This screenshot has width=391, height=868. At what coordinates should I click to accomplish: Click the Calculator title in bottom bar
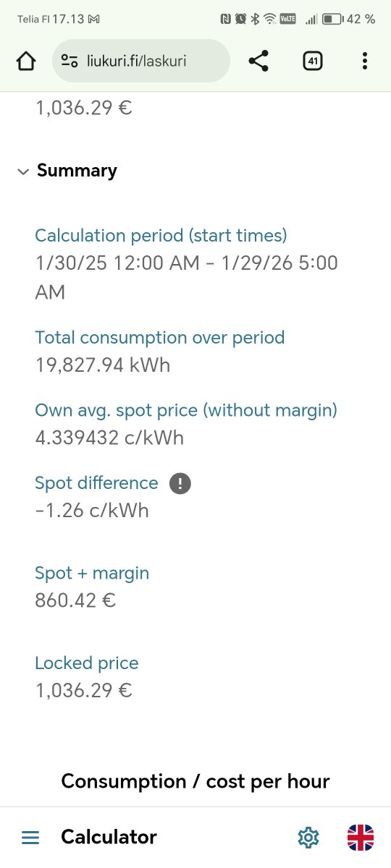click(109, 837)
